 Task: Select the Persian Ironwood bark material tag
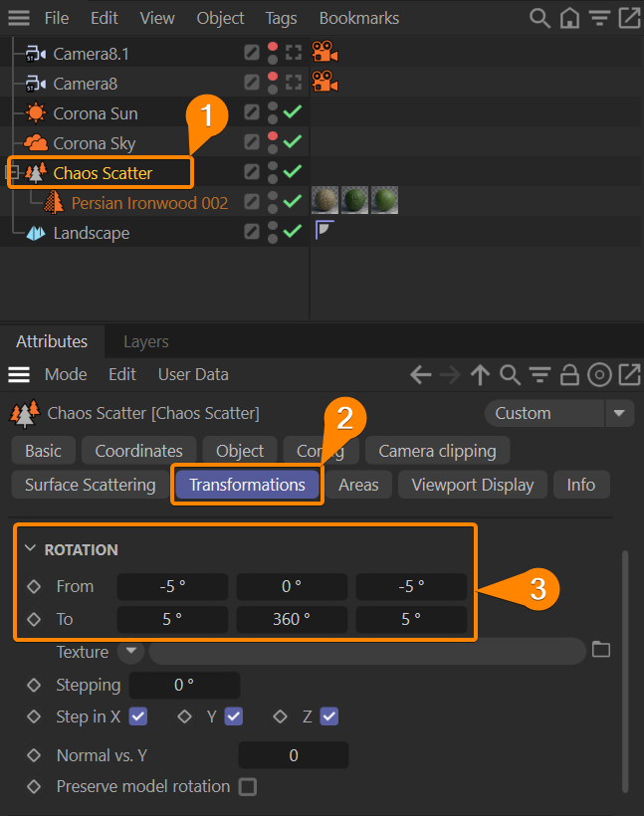click(x=324, y=200)
